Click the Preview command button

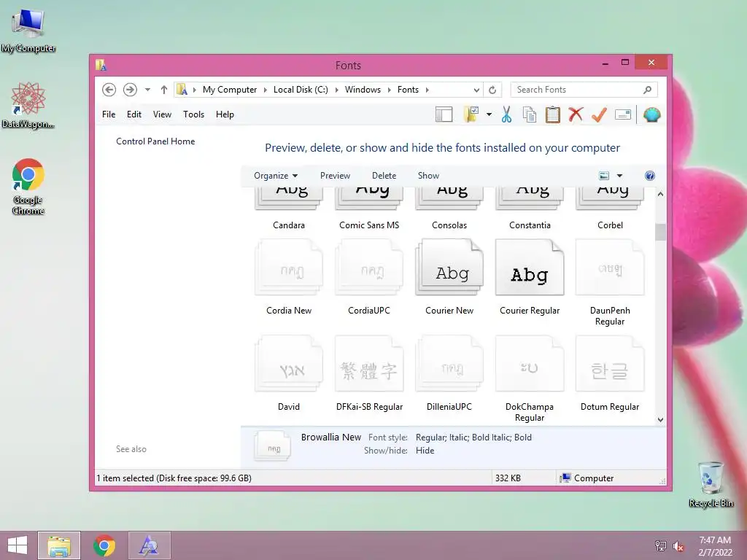(335, 176)
